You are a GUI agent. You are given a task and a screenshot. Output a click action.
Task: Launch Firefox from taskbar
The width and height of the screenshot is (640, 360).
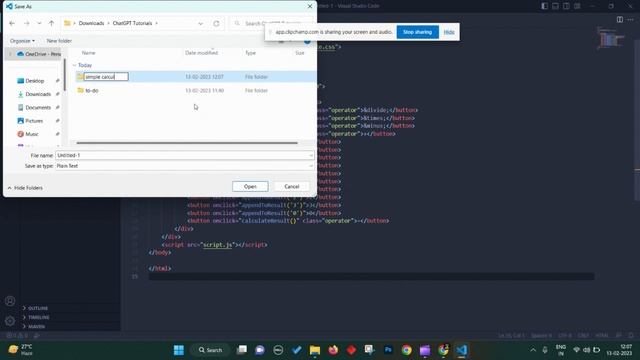click(333, 350)
